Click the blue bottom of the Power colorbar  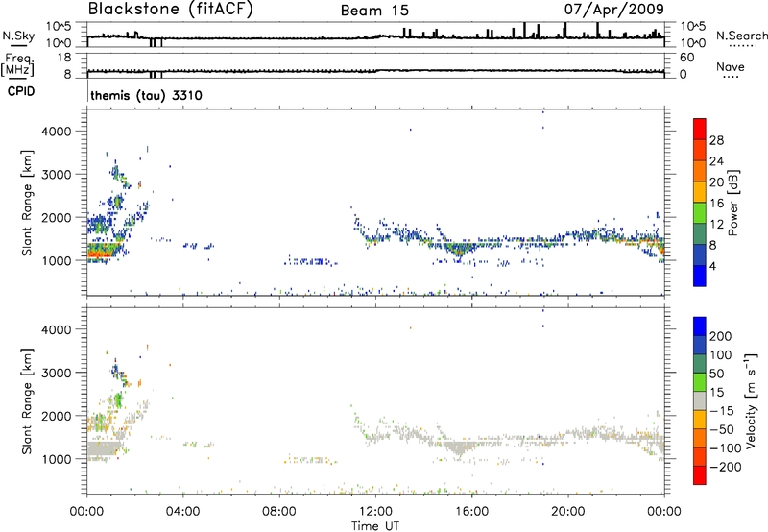tap(700, 276)
